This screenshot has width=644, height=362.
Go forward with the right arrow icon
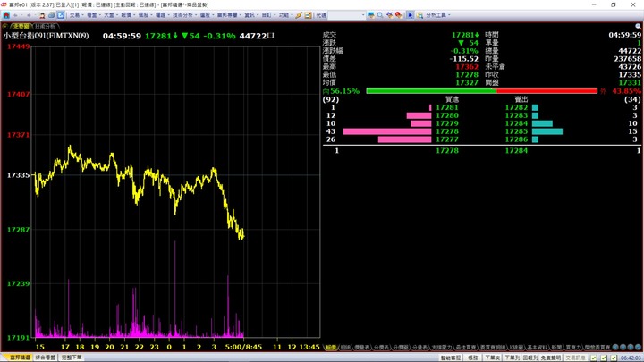pyautogui.click(x=29, y=15)
